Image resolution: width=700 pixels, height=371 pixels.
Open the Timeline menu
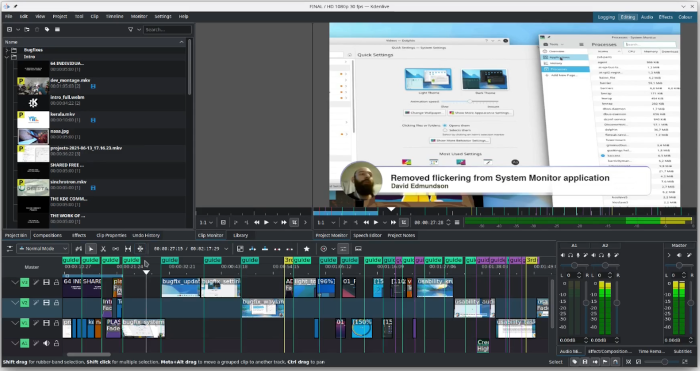point(115,17)
